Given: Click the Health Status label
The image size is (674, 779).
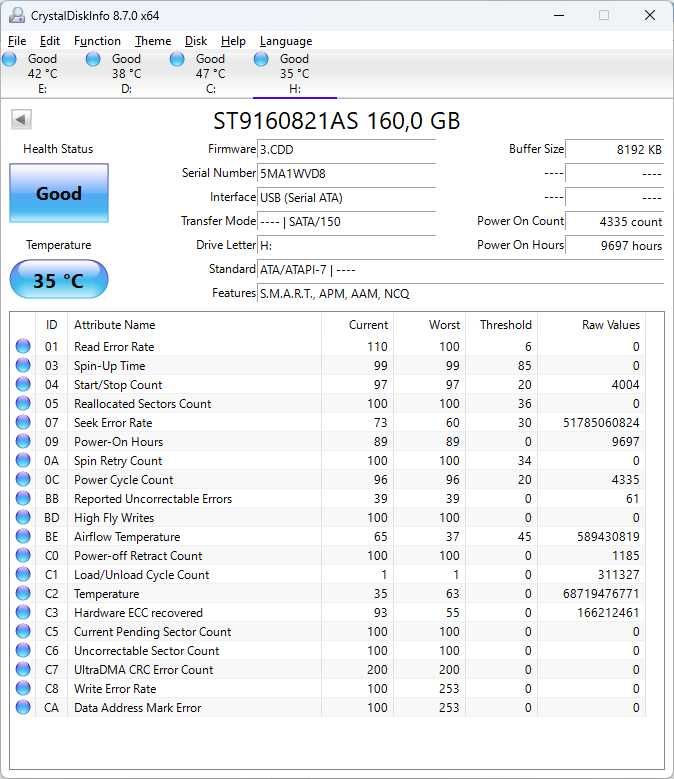Looking at the screenshot, I should tap(58, 149).
